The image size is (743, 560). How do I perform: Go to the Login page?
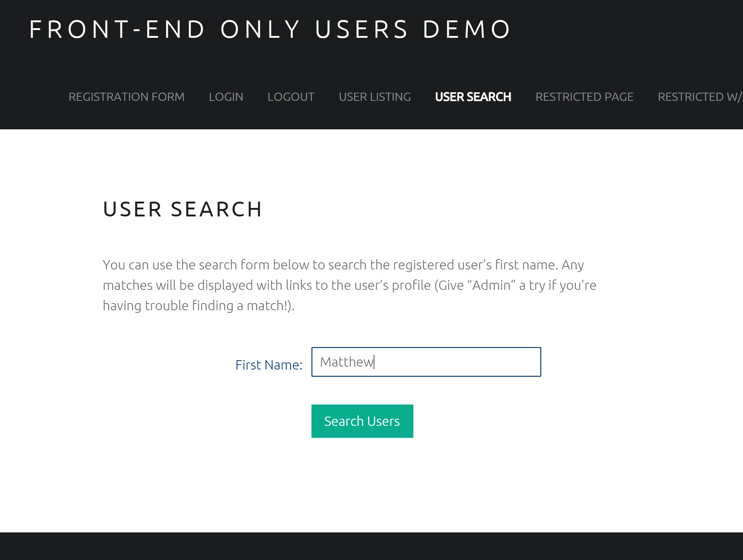226,97
